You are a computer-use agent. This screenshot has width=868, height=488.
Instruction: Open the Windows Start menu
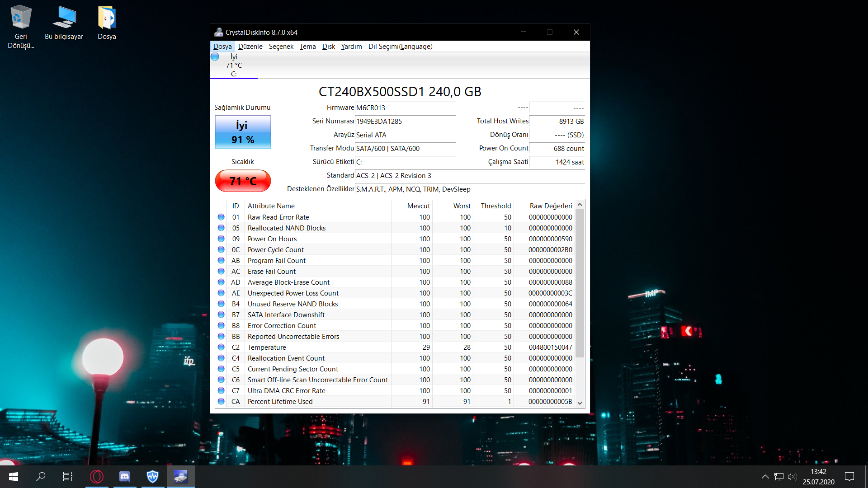pos(14,477)
